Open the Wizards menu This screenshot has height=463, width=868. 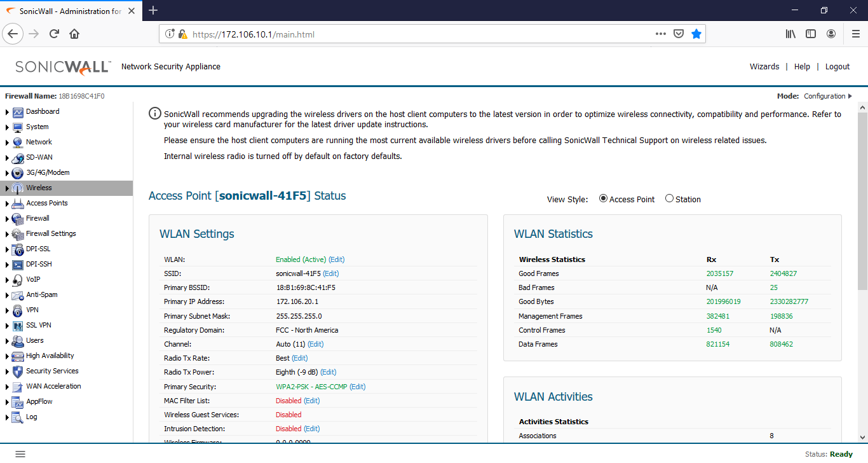tap(764, 67)
